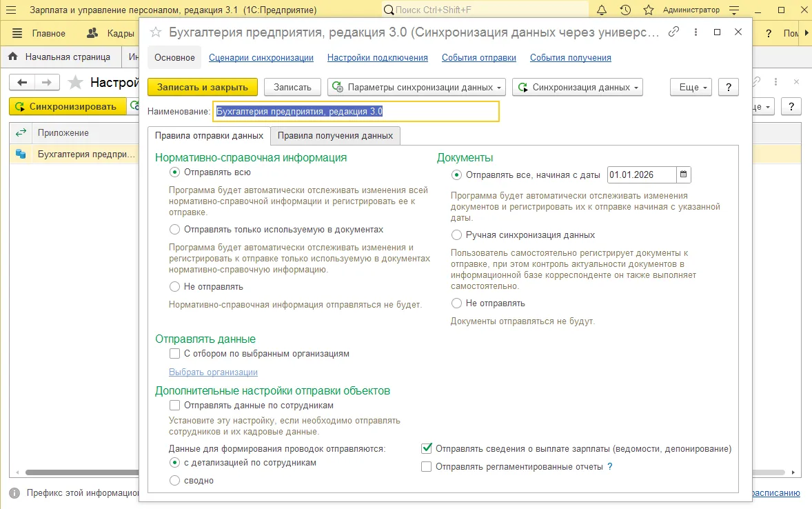Click help button in dialog toolbar
This screenshot has height=509, width=812.
(729, 87)
